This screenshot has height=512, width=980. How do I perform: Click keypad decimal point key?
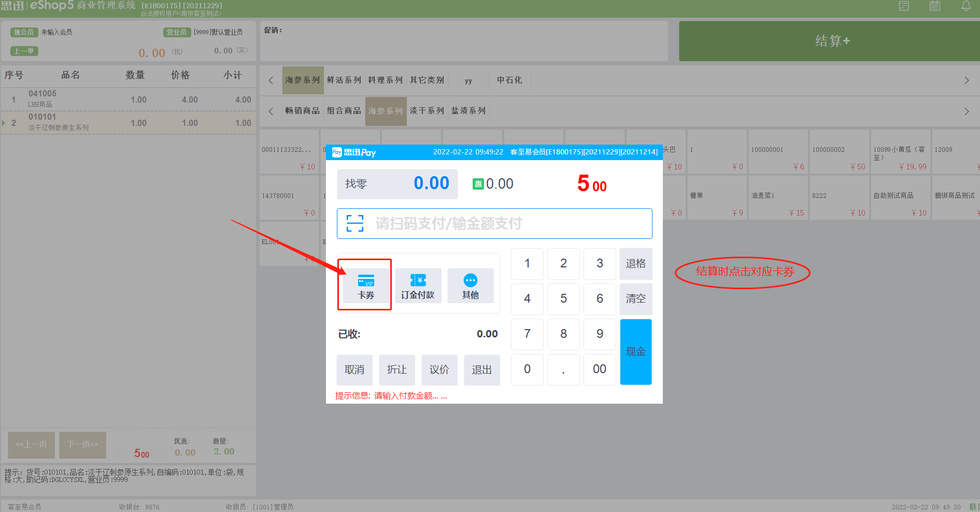coord(563,369)
